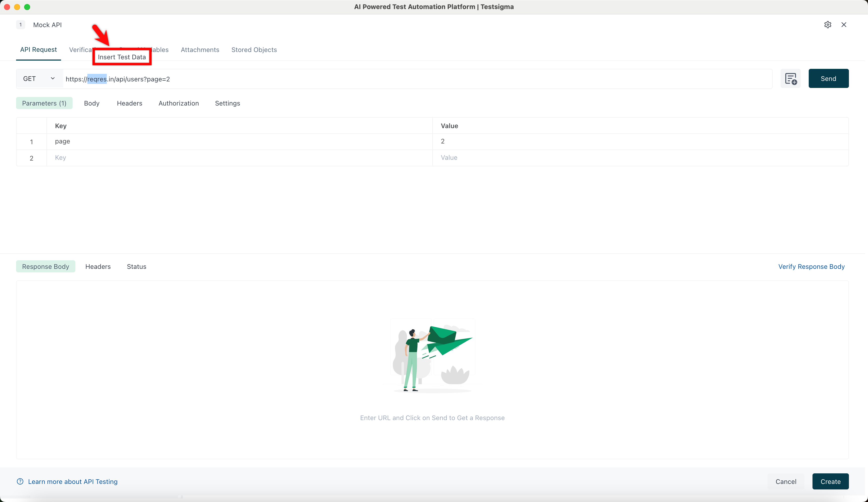This screenshot has width=868, height=502.
Task: Click the Mock API step title
Action: coord(47,25)
